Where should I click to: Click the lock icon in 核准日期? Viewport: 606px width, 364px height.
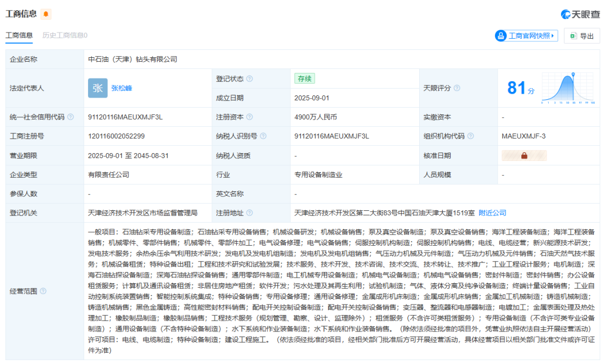tap(524, 155)
